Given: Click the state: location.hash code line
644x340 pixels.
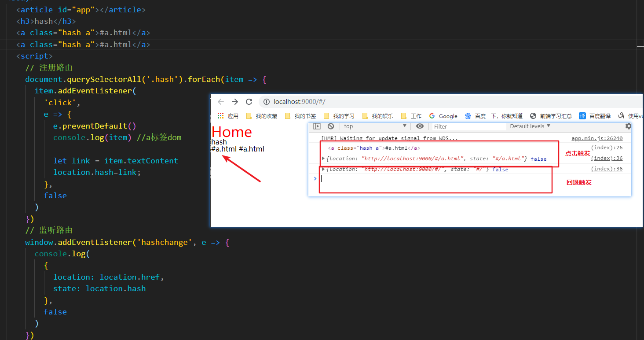Looking at the screenshot, I should pos(99,288).
